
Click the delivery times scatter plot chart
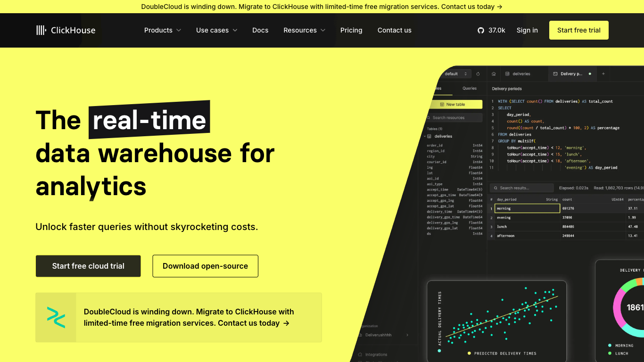[496, 321]
